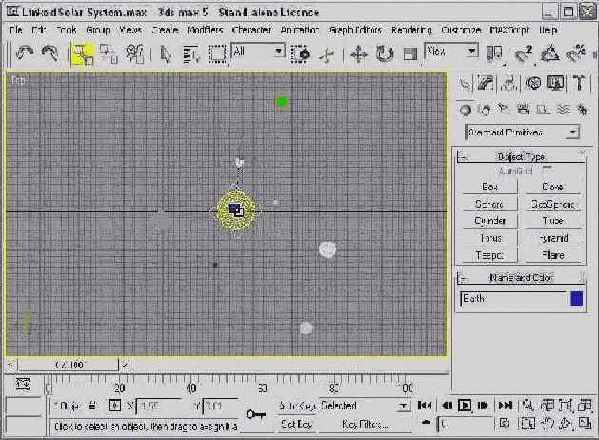The width and height of the screenshot is (599, 440).
Task: Open the Modifiers menu
Action: coord(205,30)
